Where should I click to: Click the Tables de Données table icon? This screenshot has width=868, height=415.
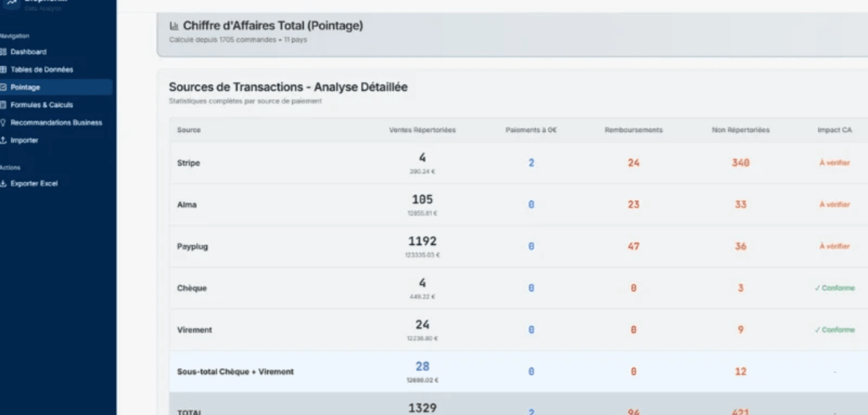4,69
